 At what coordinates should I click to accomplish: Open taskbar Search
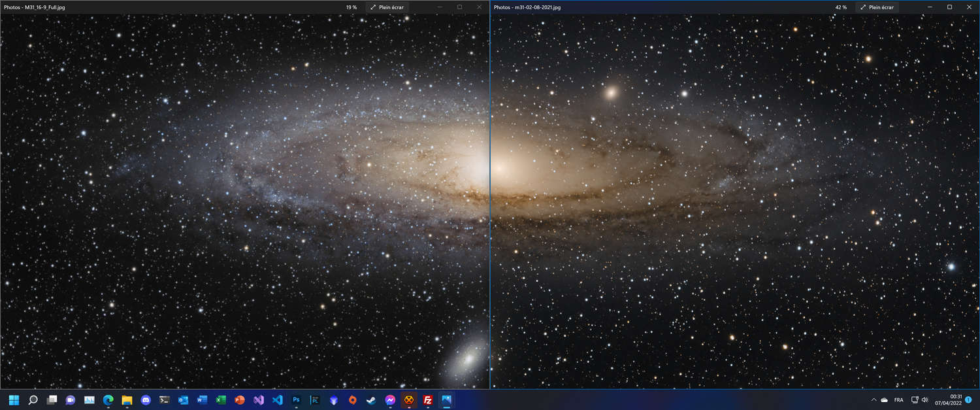pyautogui.click(x=33, y=400)
